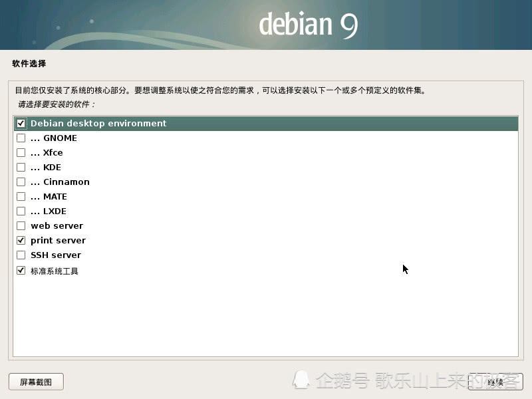Click the '... Xfce' label text
The image size is (532, 399).
(47, 153)
